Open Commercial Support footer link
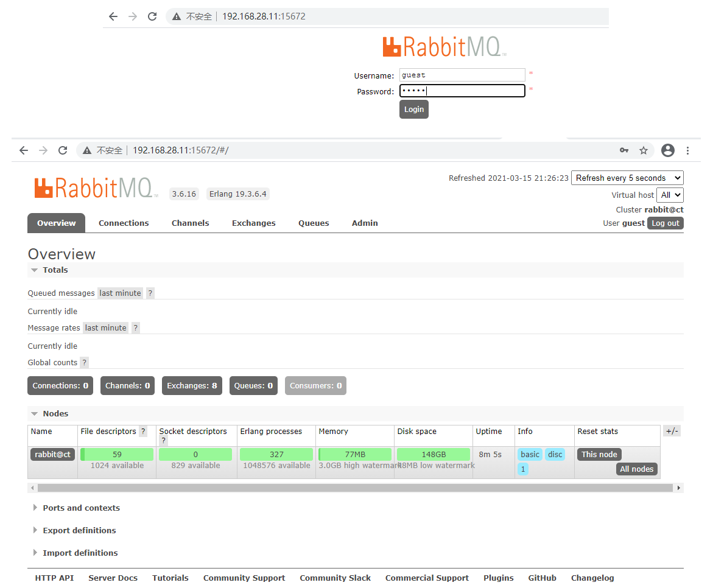The height and width of the screenshot is (588, 713). pos(427,578)
